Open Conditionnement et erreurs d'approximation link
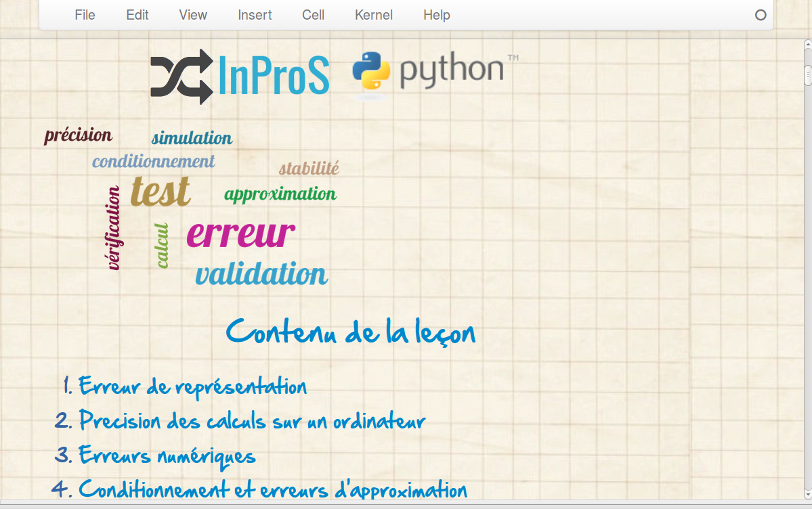Screen dimensions: 812x509 pyautogui.click(x=272, y=489)
